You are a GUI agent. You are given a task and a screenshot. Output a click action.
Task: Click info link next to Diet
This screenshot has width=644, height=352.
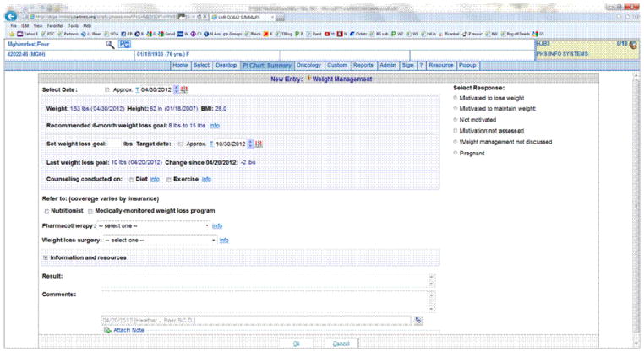(x=155, y=179)
